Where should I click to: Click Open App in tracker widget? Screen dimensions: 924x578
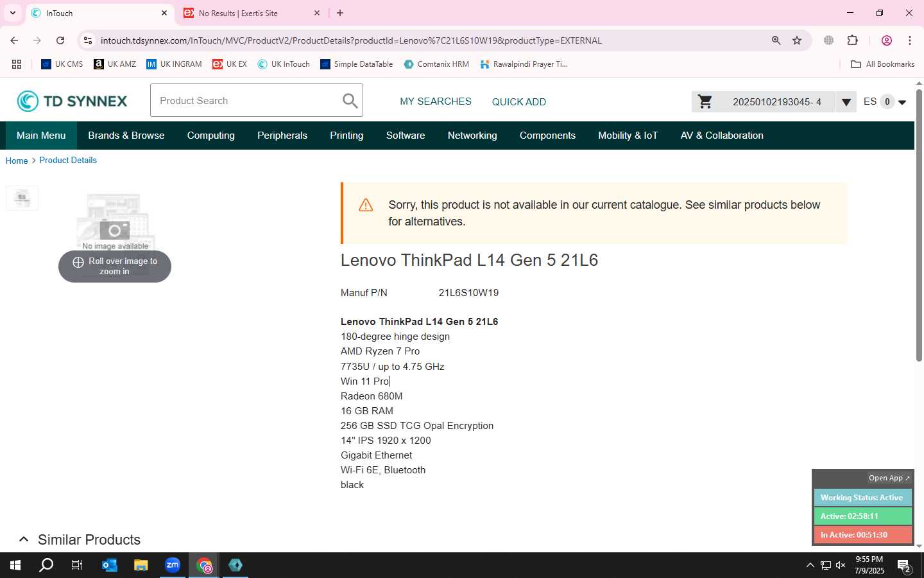889,478
